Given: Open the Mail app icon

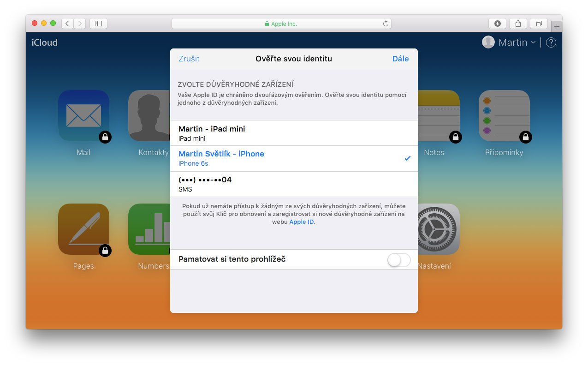Looking at the screenshot, I should 83,115.
